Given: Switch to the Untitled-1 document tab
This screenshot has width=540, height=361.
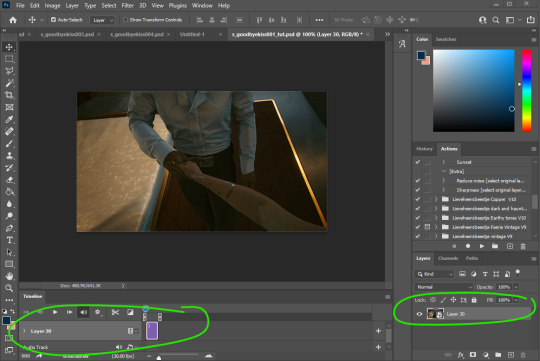Looking at the screenshot, I should (192, 34).
